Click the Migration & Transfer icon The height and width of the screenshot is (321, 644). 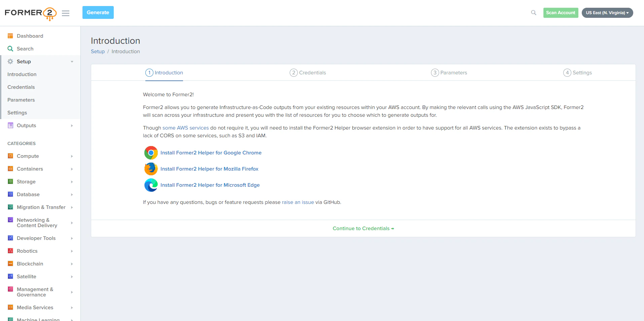(x=10, y=207)
